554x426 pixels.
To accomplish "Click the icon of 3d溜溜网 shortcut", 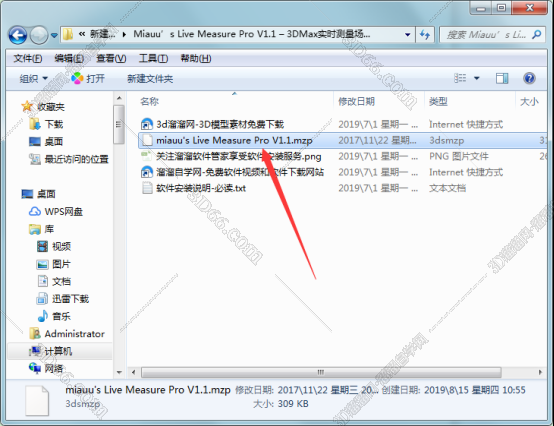I will click(x=147, y=124).
